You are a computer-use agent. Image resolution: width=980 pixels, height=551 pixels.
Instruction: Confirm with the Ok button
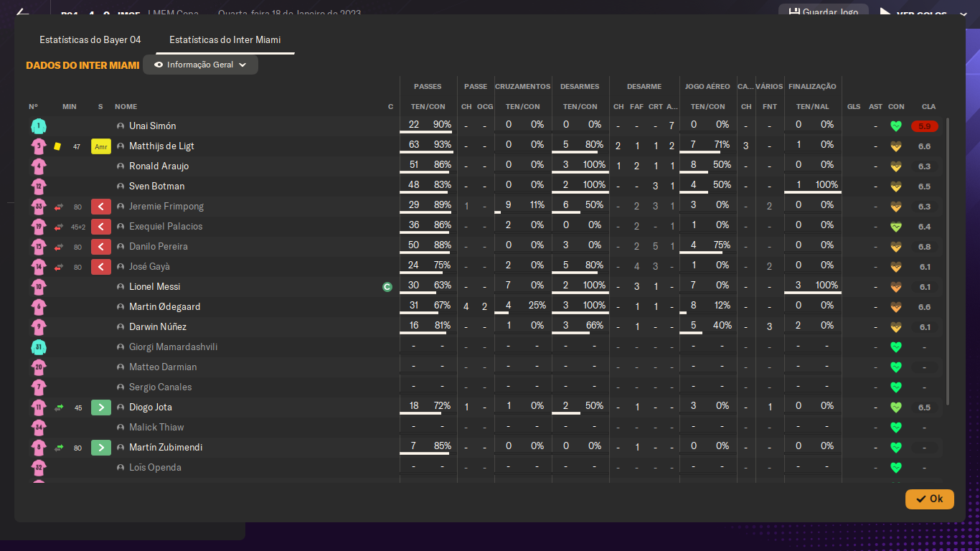click(x=930, y=499)
